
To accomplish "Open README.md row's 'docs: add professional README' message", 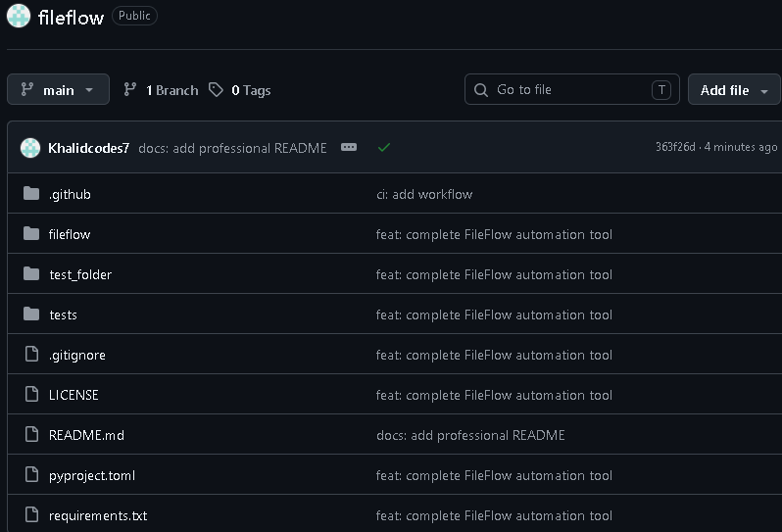I will (470, 435).
